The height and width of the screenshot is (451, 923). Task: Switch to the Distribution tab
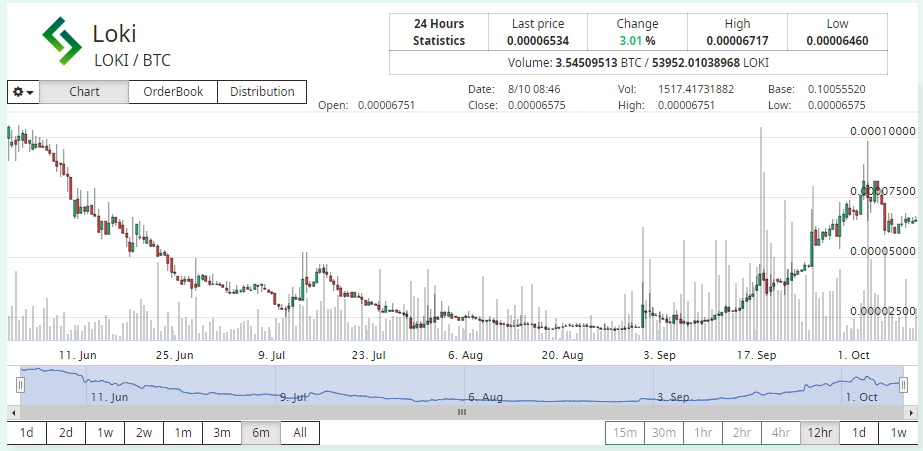click(x=262, y=92)
